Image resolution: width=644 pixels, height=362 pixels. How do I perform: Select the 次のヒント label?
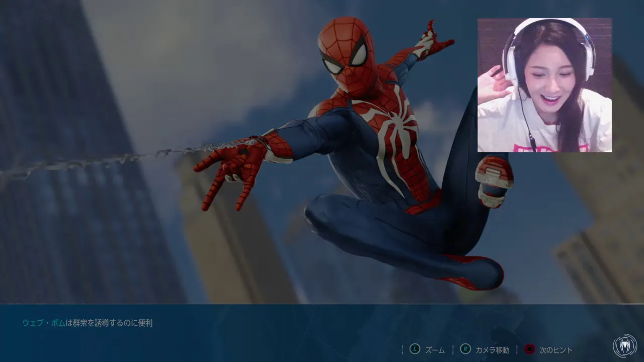556,349
